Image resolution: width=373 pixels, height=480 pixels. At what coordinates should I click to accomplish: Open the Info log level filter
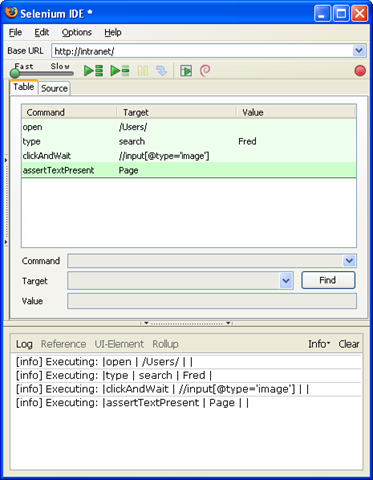tap(319, 344)
